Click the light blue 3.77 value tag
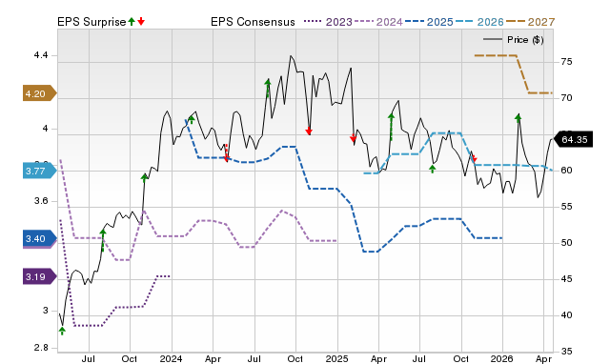This screenshot has height=364, width=610. click(39, 172)
